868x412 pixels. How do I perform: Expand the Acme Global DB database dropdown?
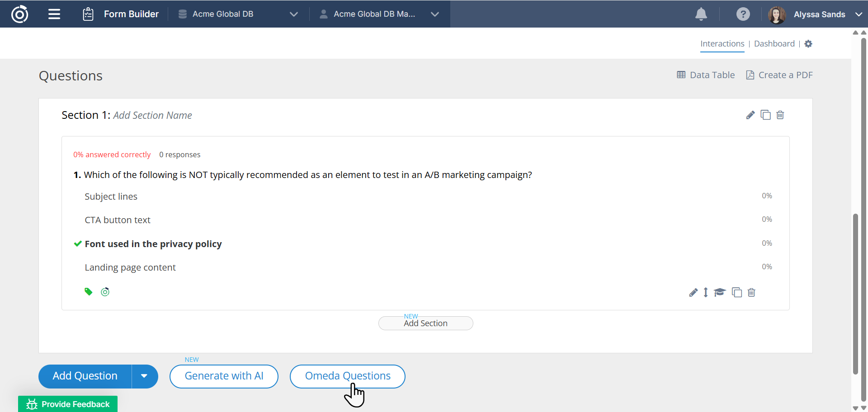coord(293,14)
